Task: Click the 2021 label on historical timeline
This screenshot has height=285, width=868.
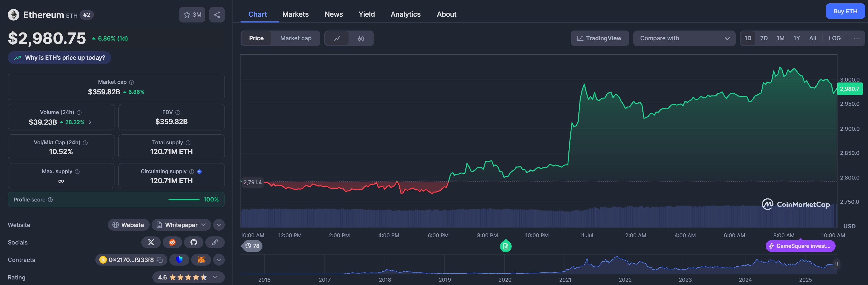Action: point(565,280)
